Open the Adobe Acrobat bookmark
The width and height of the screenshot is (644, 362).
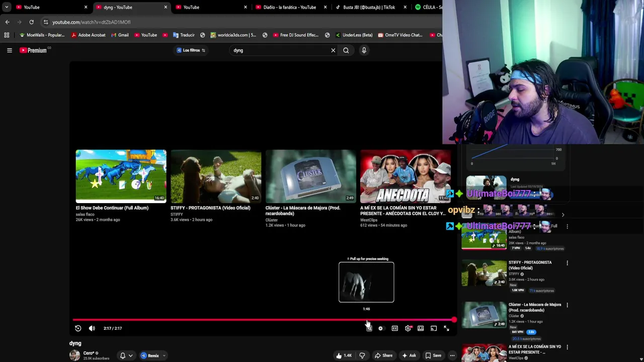88,35
